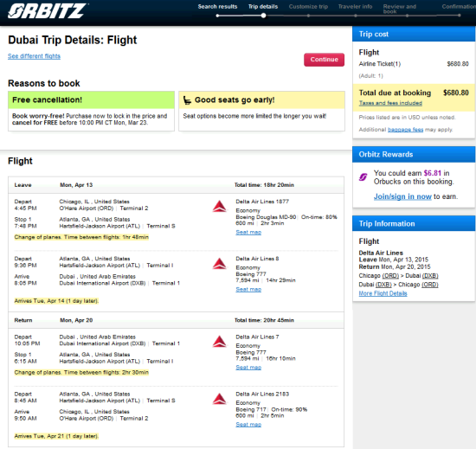Click Join/sign in now link
Screen dimensions: 476x449
pos(402,196)
